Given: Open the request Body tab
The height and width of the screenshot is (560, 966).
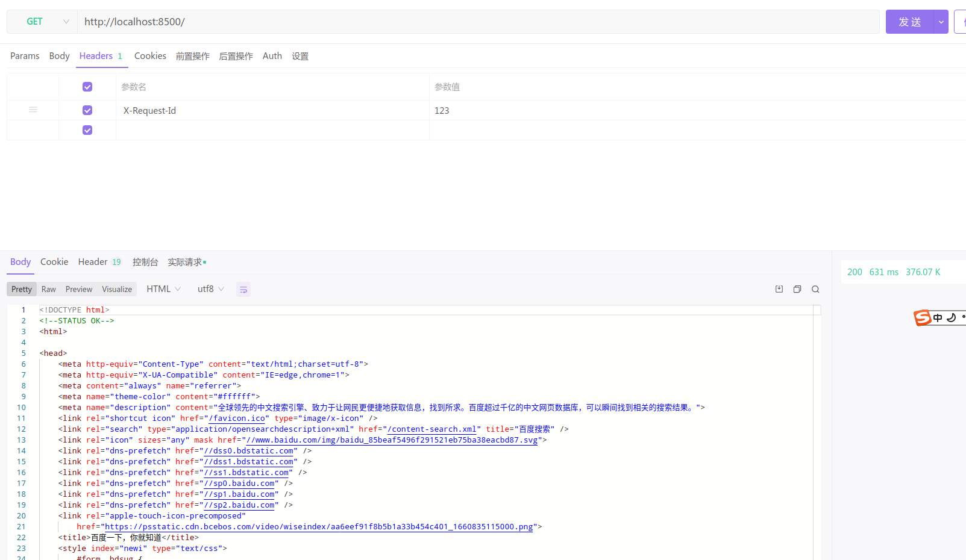Looking at the screenshot, I should tap(60, 56).
